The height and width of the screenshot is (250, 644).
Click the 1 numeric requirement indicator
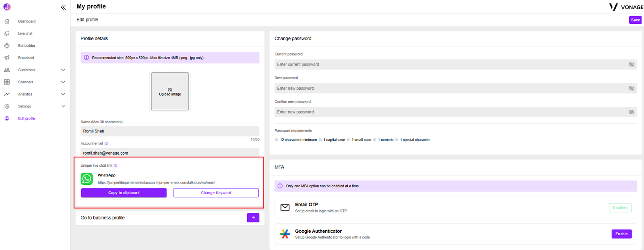(374, 140)
